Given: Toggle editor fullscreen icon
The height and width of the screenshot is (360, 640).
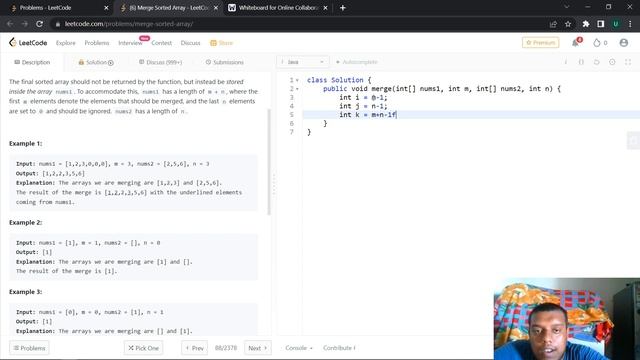Looking at the screenshot, I should pos(628,62).
